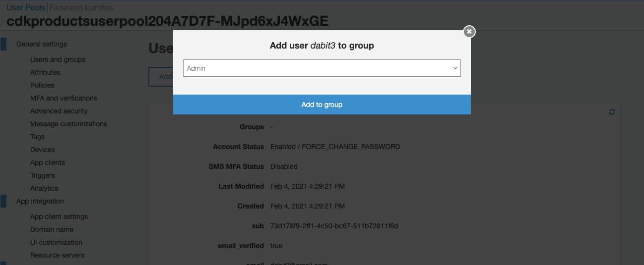Click the Account Status value text

point(335,147)
